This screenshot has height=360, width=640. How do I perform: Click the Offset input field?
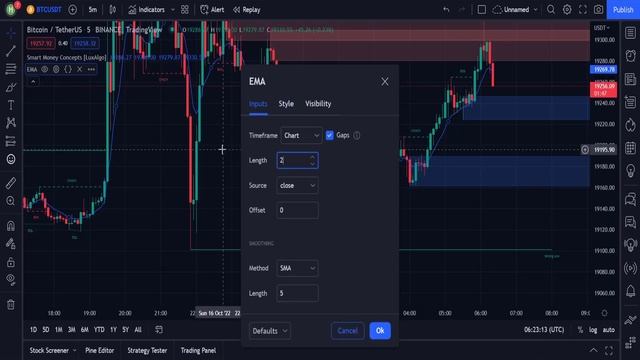coord(297,211)
